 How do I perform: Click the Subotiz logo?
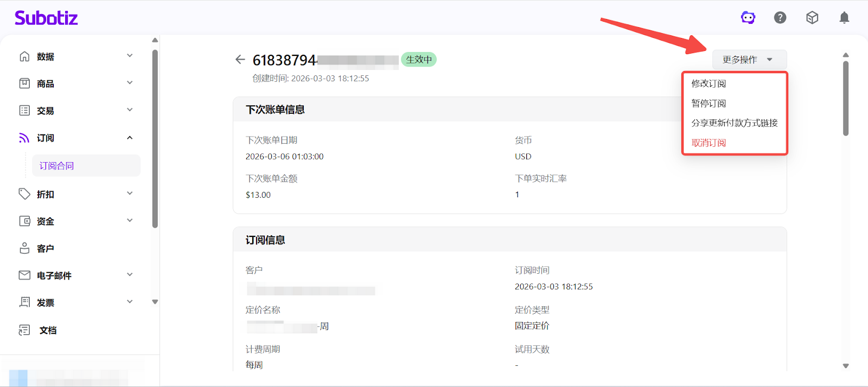pyautogui.click(x=46, y=18)
